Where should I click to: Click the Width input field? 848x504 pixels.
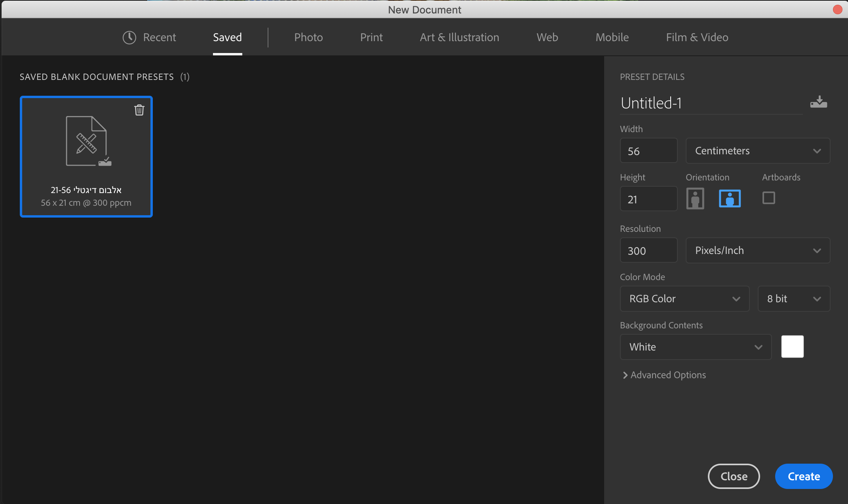tap(648, 151)
